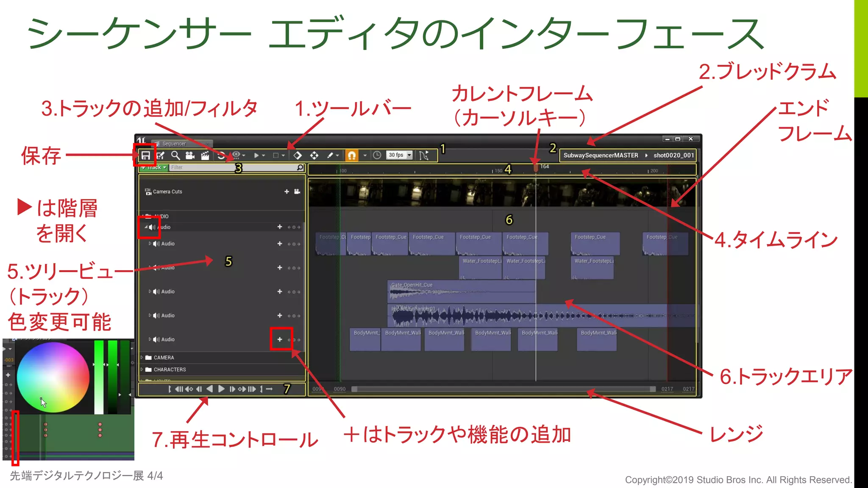This screenshot has width=868, height=488.
Task: Select the Sequencer tab
Action: [174, 144]
